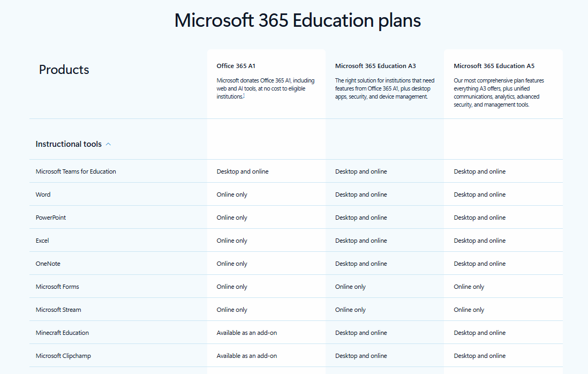Click Minecraft Education 'Desktop and online' under A3
The width and height of the screenshot is (588, 374).
(x=361, y=333)
